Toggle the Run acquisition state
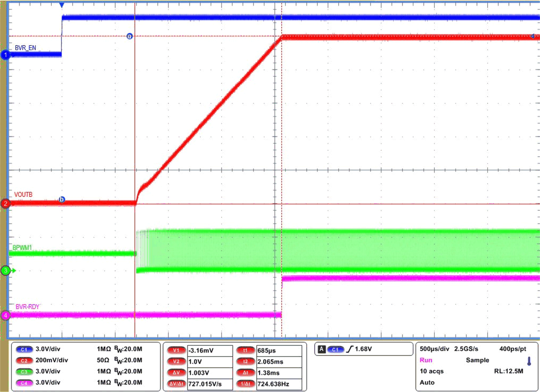 (426, 360)
